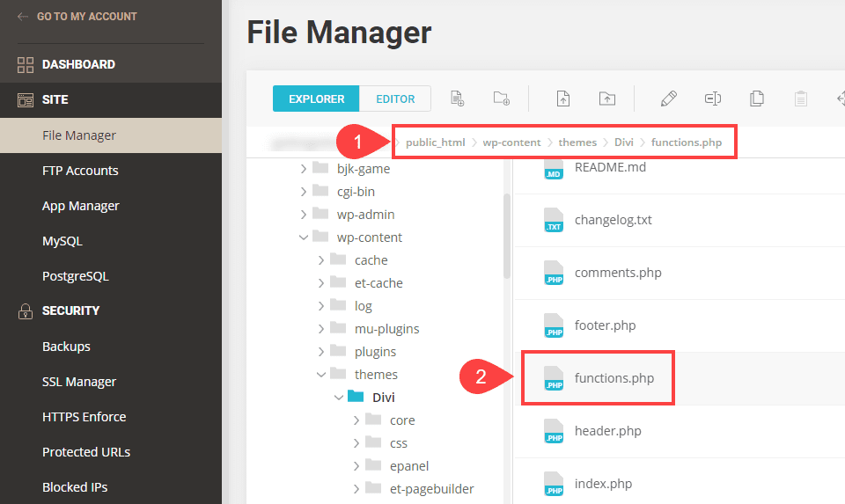Viewport: 845px width, 504px height.
Task: Click the footer.php PHP file icon
Action: click(x=554, y=325)
